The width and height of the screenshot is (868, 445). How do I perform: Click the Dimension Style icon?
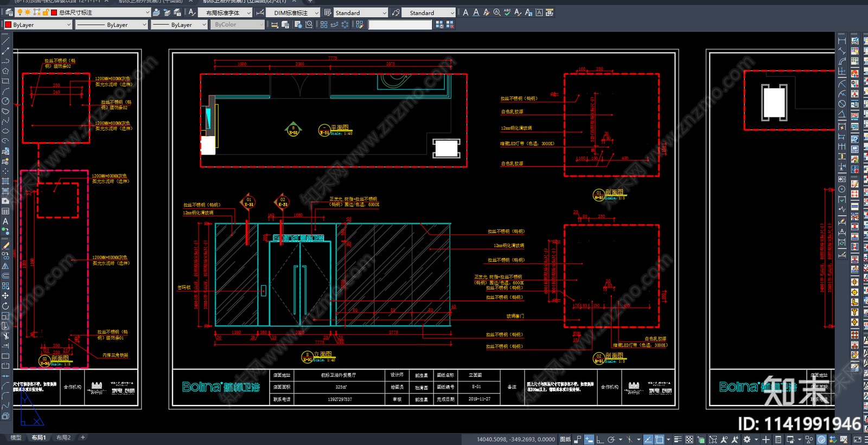260,12
